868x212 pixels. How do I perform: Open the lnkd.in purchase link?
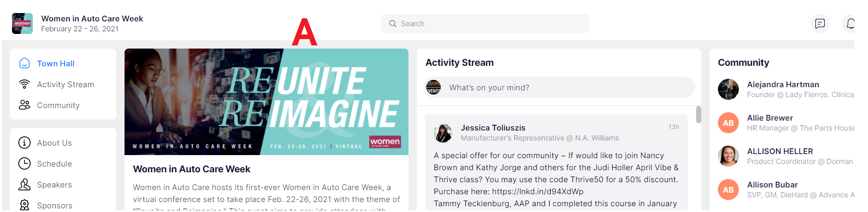point(538,191)
